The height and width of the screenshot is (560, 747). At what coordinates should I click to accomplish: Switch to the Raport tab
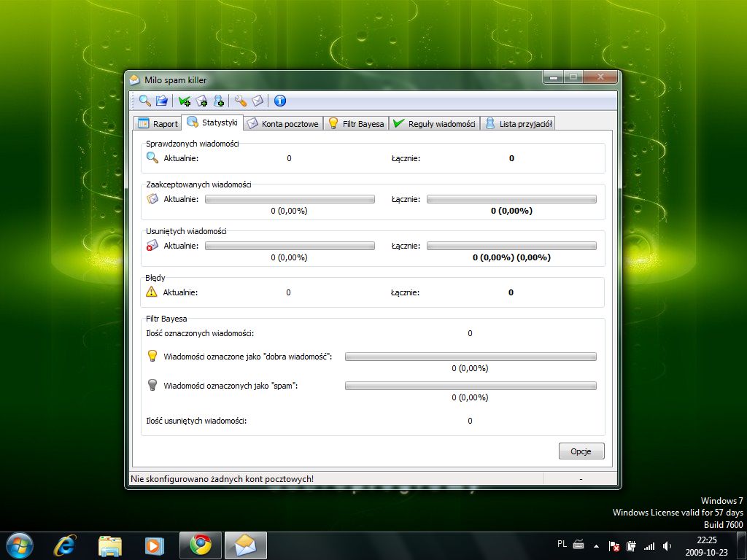click(x=158, y=123)
